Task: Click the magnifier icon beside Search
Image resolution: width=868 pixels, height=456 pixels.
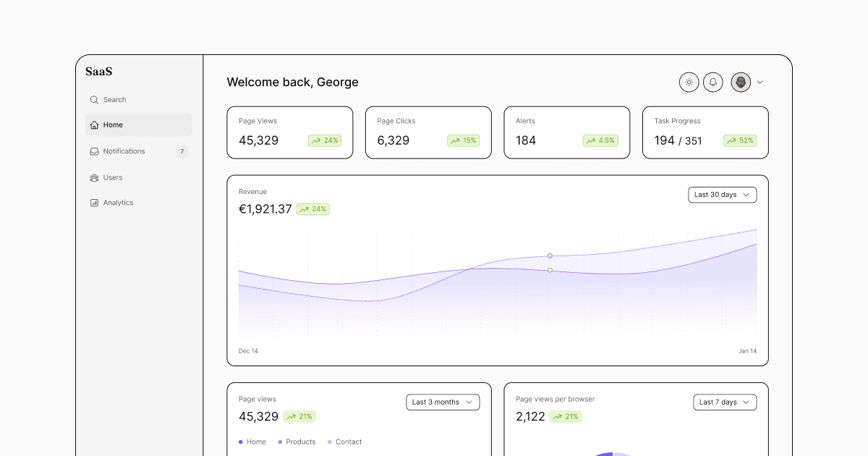Action: 94,100
